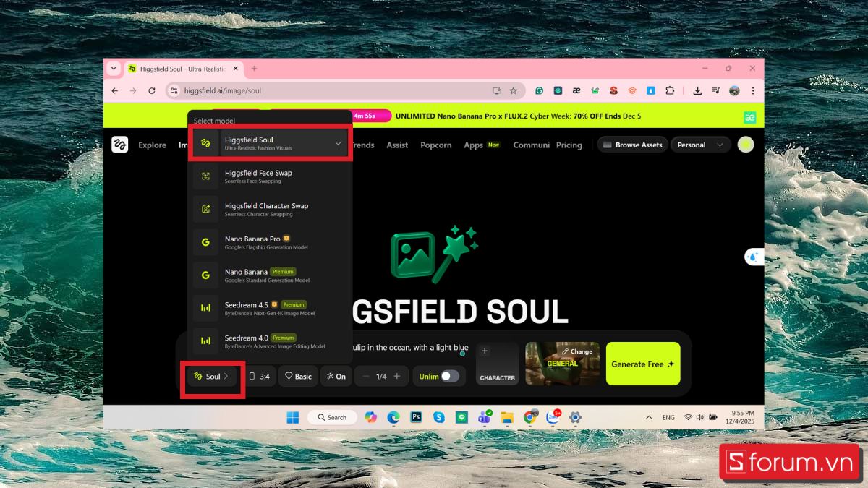The height and width of the screenshot is (488, 868).
Task: Open the Basic quality selector
Action: coord(298,376)
